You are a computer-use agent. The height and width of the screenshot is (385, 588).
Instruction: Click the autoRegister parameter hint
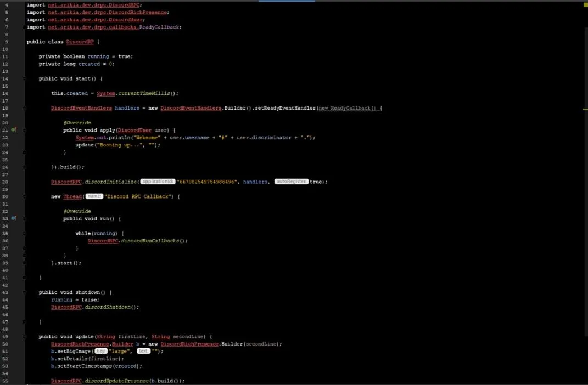pyautogui.click(x=291, y=182)
